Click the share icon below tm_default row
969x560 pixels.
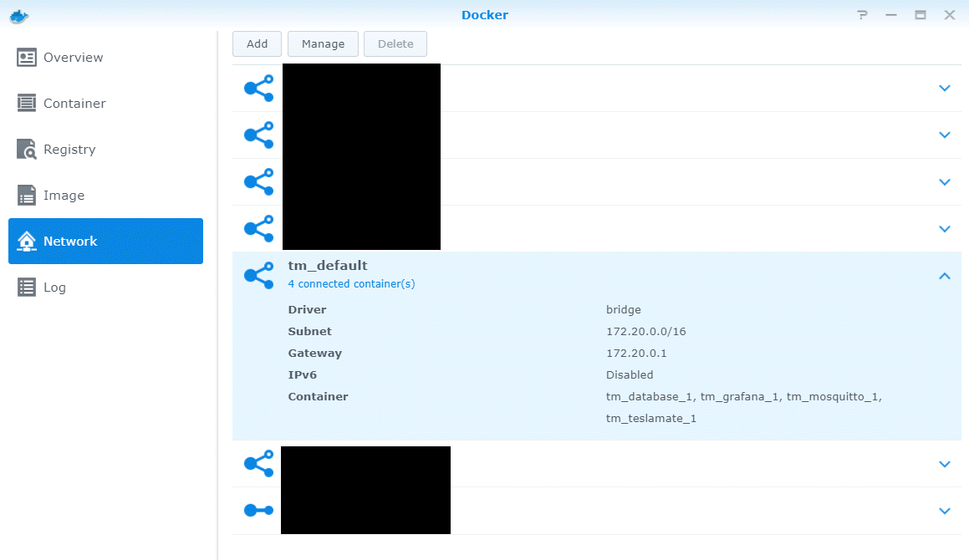coord(259,464)
